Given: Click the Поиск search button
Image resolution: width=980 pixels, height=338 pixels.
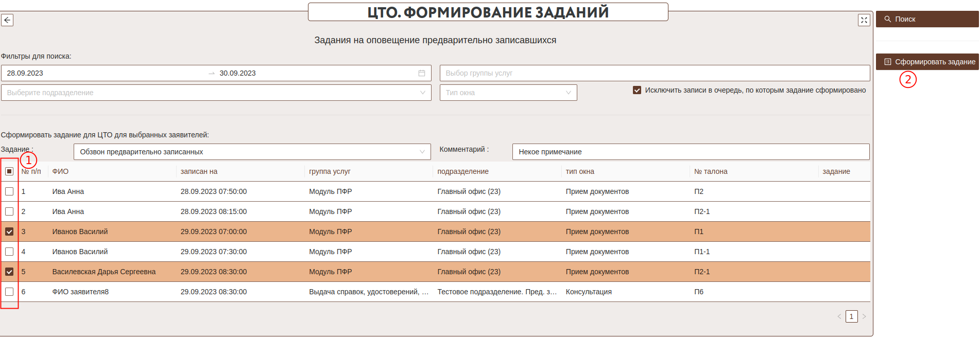Looking at the screenshot, I should click(x=926, y=19).
